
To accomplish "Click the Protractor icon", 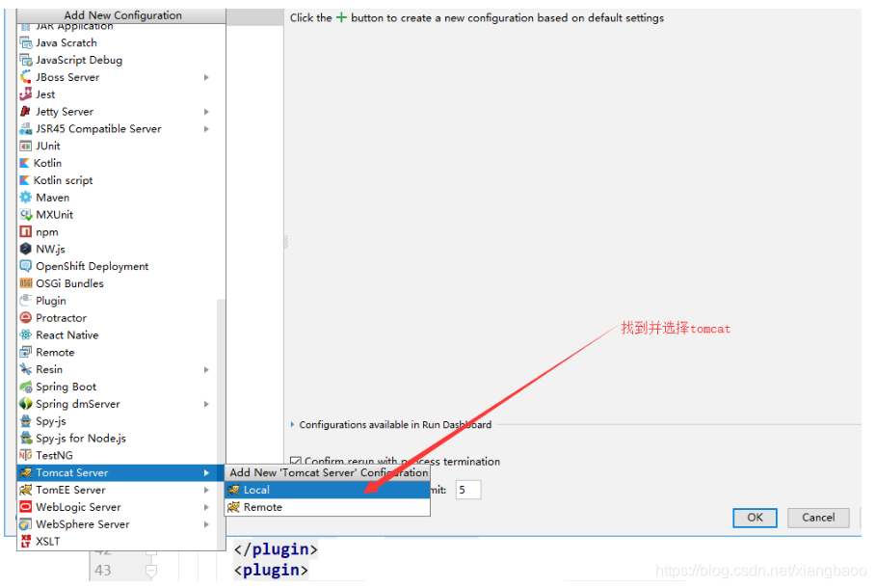I will [x=26, y=318].
